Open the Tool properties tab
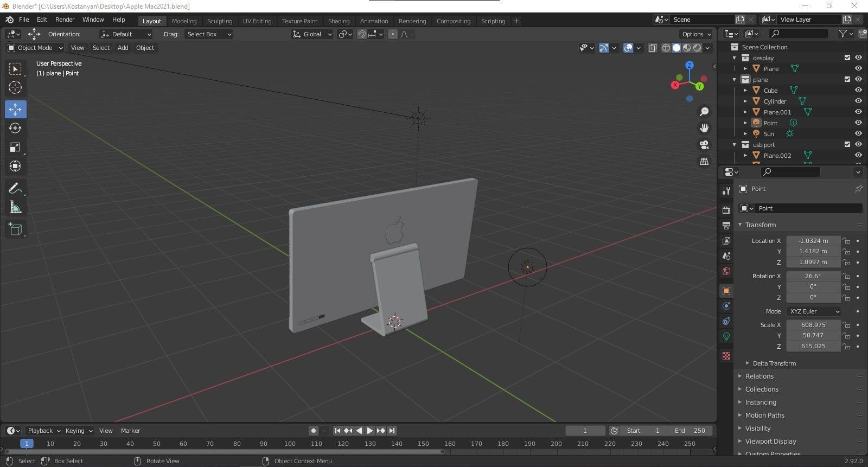868x467 pixels. click(x=726, y=190)
